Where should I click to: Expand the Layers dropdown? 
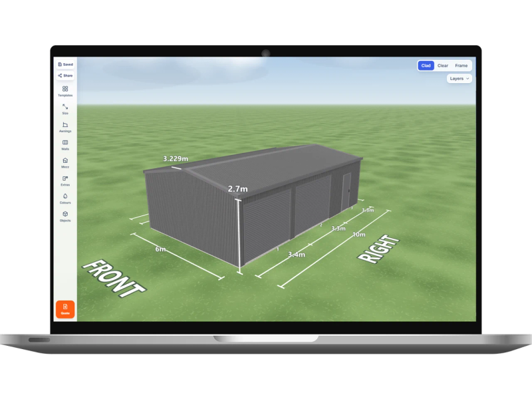pyautogui.click(x=459, y=78)
